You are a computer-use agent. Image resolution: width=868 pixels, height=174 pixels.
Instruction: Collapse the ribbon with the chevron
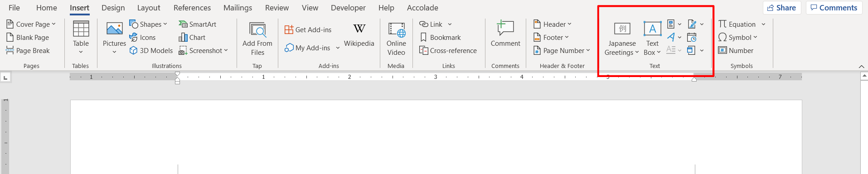pos(862,66)
